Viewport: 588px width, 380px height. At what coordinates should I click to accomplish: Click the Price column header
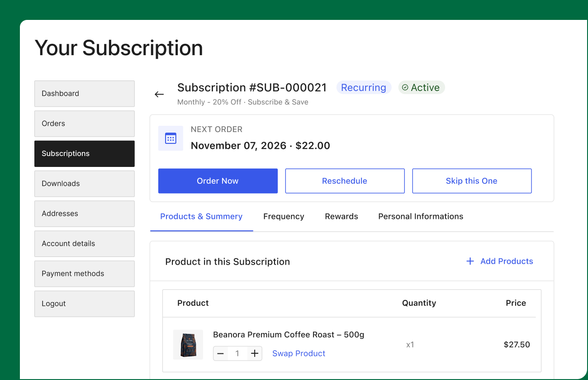pyautogui.click(x=516, y=303)
